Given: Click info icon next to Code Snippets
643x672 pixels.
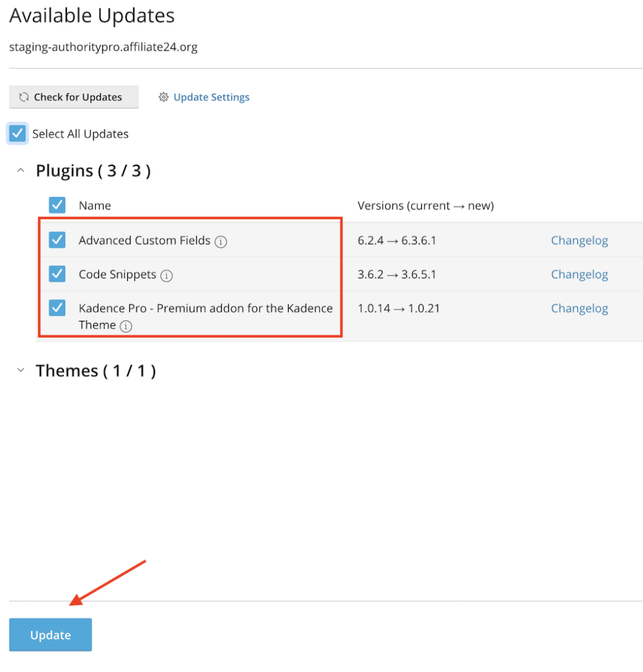Looking at the screenshot, I should [x=167, y=276].
